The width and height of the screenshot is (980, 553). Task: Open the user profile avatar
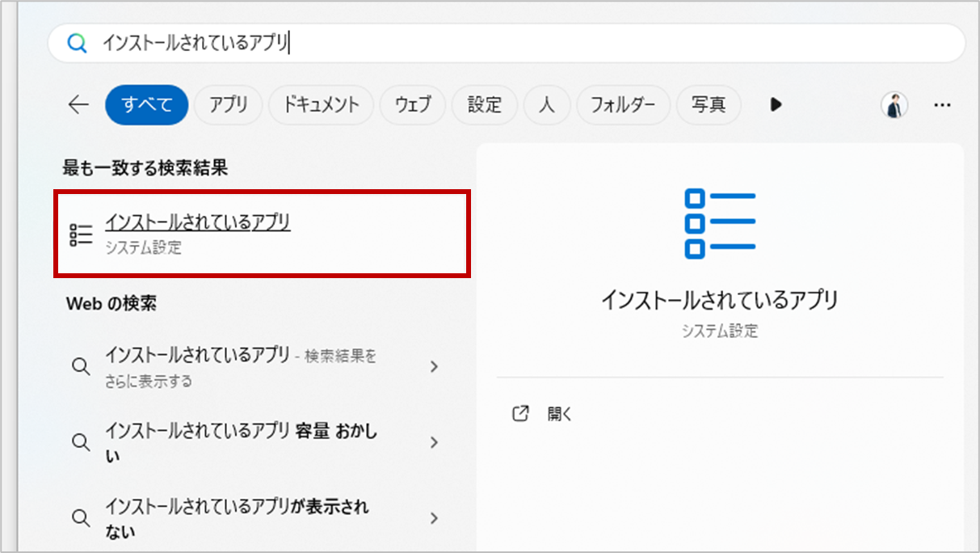(x=894, y=104)
